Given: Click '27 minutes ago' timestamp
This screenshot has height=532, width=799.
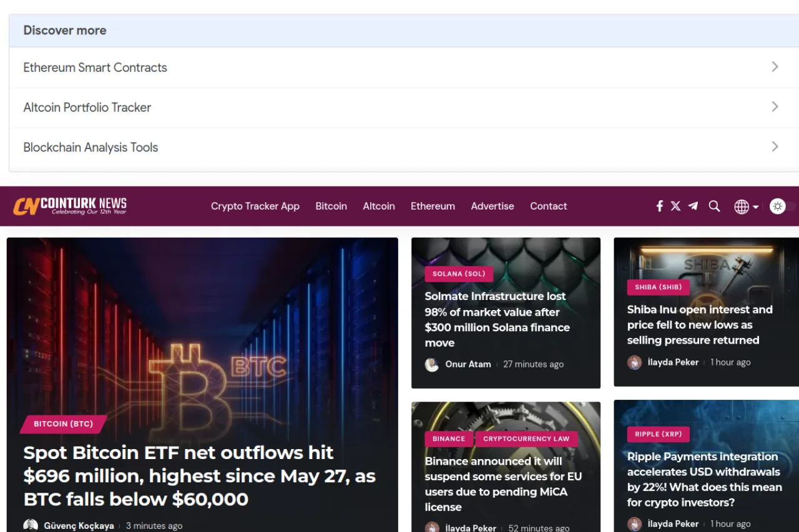Looking at the screenshot, I should [533, 364].
